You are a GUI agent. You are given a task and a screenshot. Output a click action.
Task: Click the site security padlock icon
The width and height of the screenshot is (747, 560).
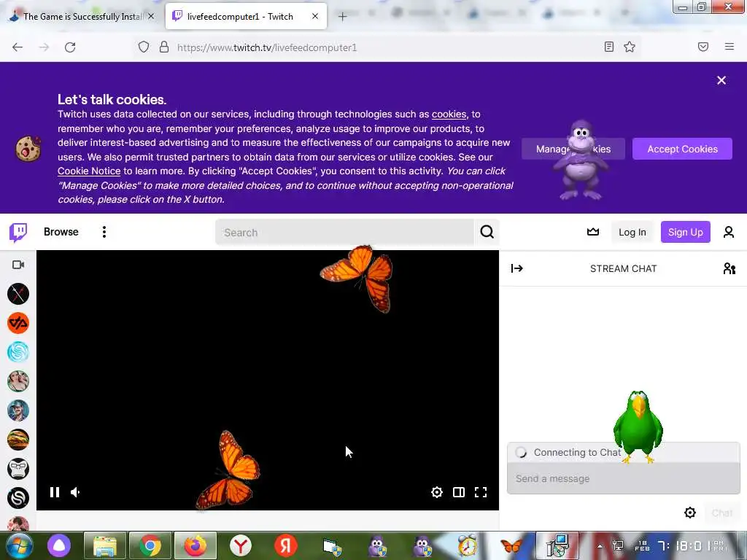tap(164, 47)
